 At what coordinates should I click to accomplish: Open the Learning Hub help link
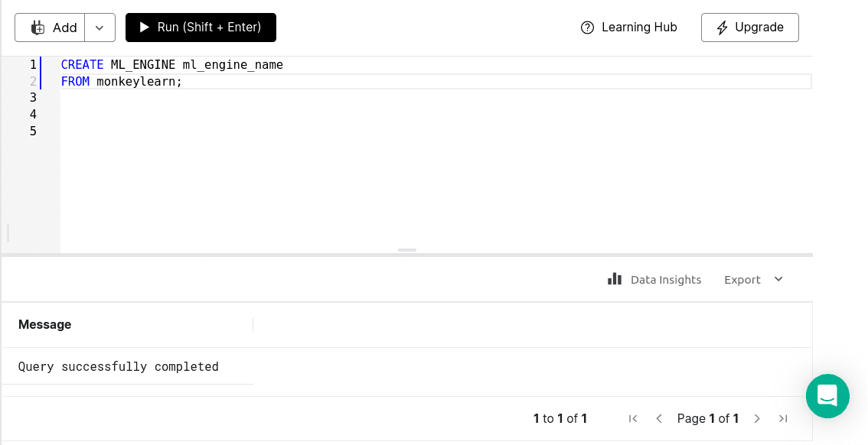click(629, 28)
